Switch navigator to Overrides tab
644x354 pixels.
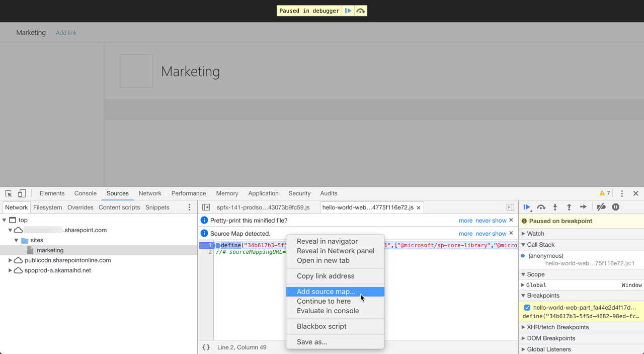80,207
